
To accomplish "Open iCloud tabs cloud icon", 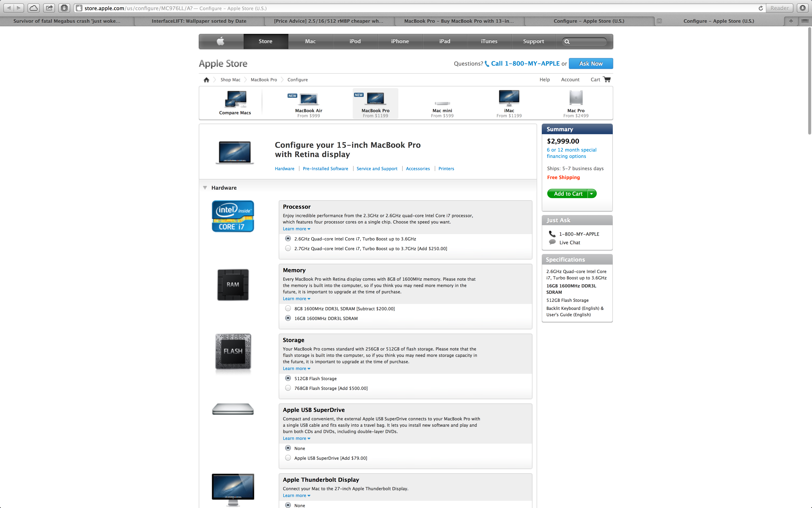I will (x=34, y=8).
